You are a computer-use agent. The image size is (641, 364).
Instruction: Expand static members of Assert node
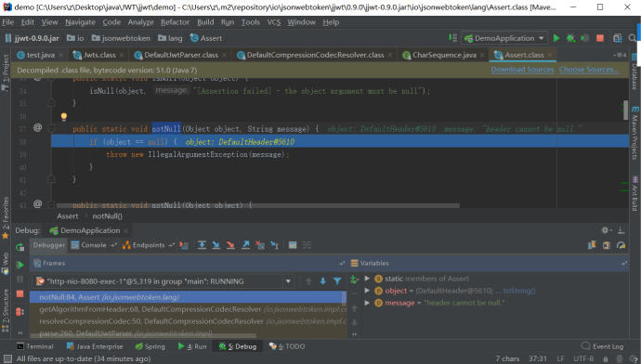(367, 279)
